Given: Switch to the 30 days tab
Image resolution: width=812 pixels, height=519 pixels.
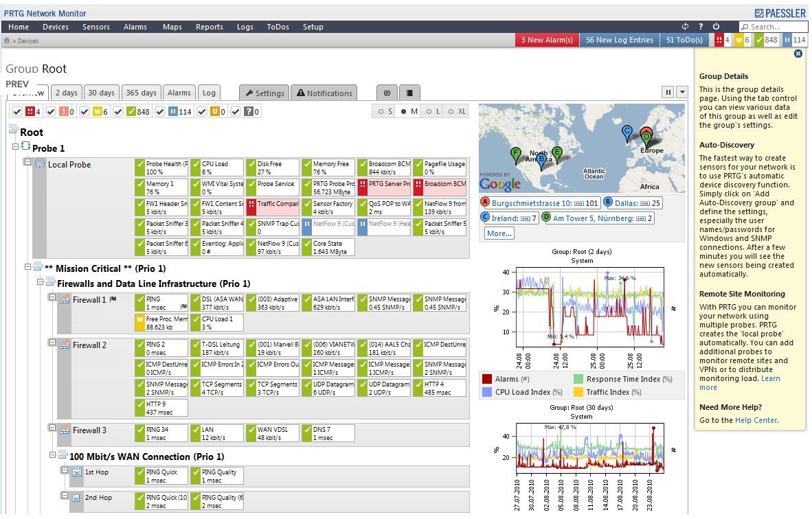Looking at the screenshot, I should pyautogui.click(x=102, y=92).
